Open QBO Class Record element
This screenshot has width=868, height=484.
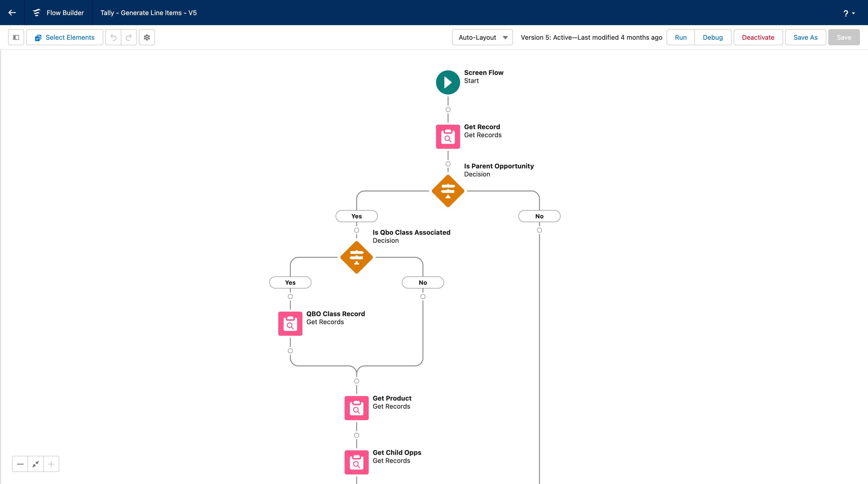click(290, 324)
